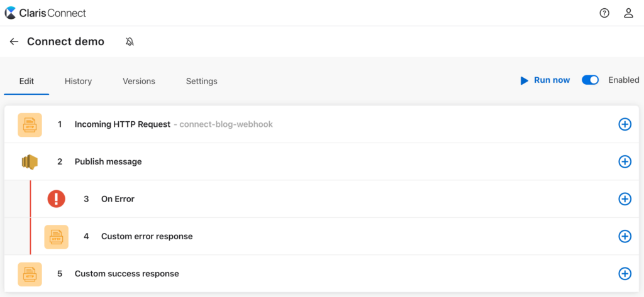Click the Incoming HTTP Request step icon

[30, 124]
